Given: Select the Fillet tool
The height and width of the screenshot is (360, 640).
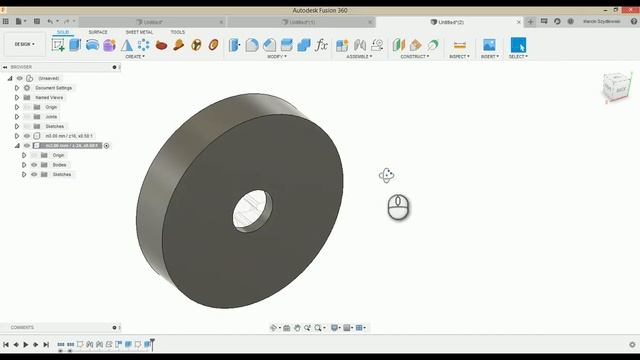Looking at the screenshot, I should click(x=252, y=45).
